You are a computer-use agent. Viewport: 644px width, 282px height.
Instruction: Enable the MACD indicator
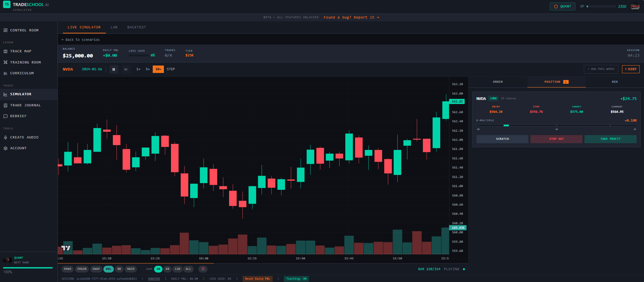tap(131, 269)
